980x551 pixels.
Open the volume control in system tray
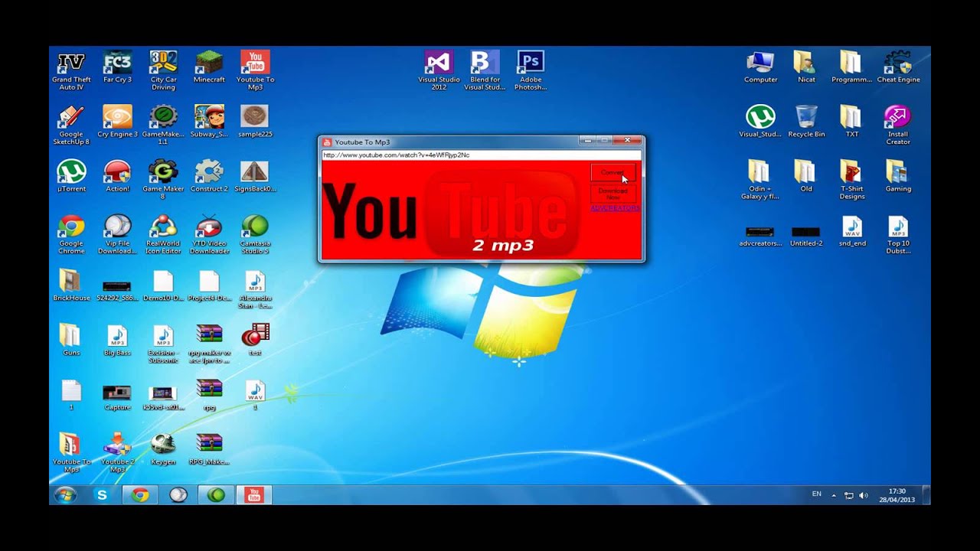[x=864, y=495]
